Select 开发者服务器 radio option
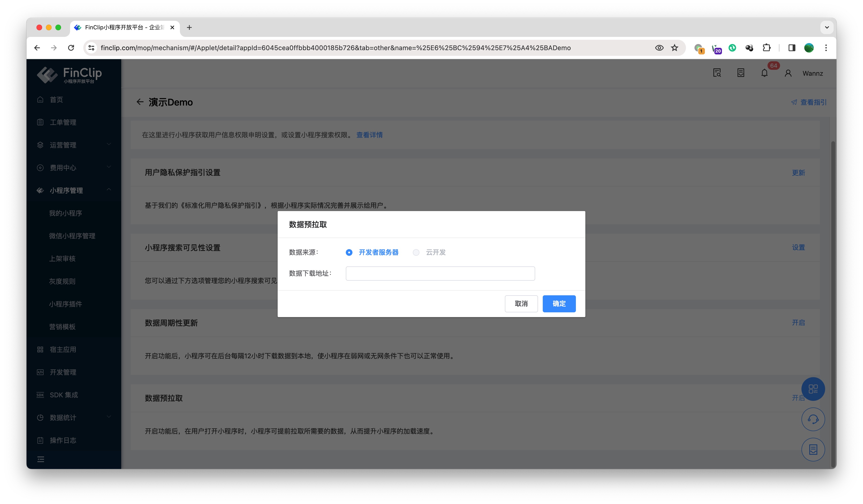This screenshot has width=863, height=504. point(349,252)
